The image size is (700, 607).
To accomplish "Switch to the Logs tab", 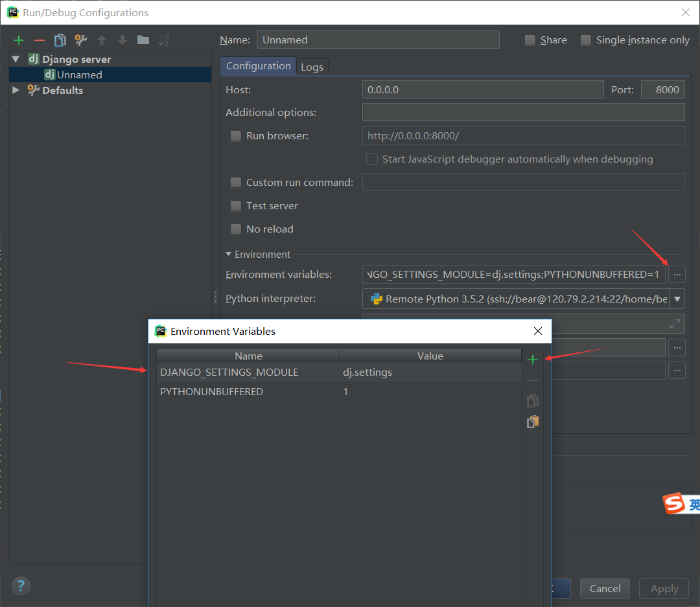I will (312, 67).
